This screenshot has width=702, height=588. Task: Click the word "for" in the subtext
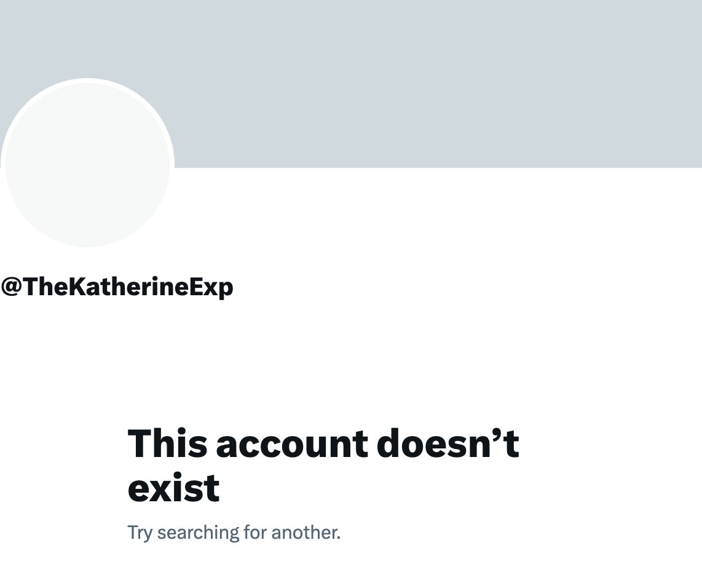[254, 532]
